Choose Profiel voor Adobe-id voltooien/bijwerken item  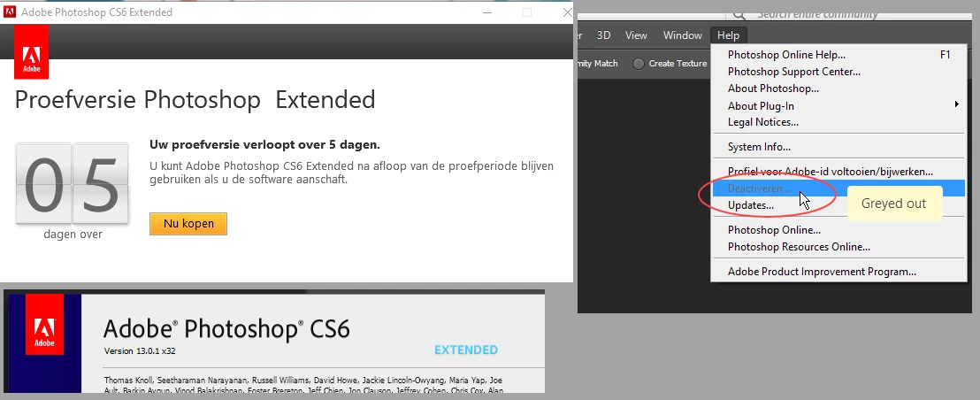(838, 172)
